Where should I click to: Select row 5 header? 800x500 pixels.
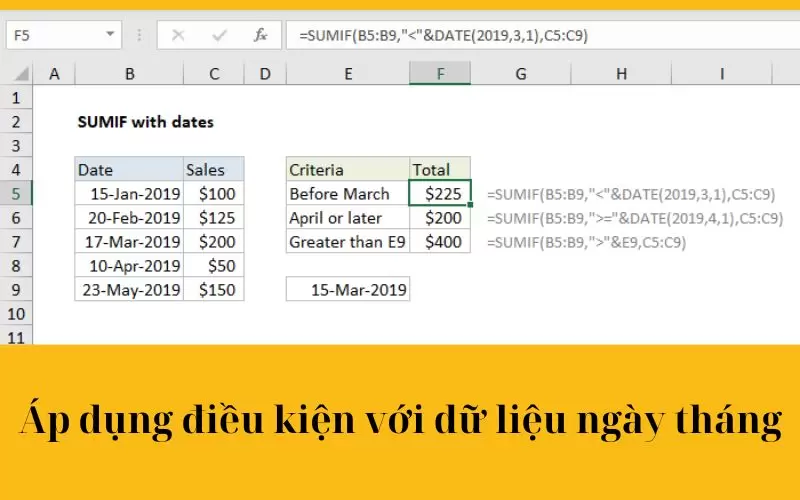click(16, 193)
